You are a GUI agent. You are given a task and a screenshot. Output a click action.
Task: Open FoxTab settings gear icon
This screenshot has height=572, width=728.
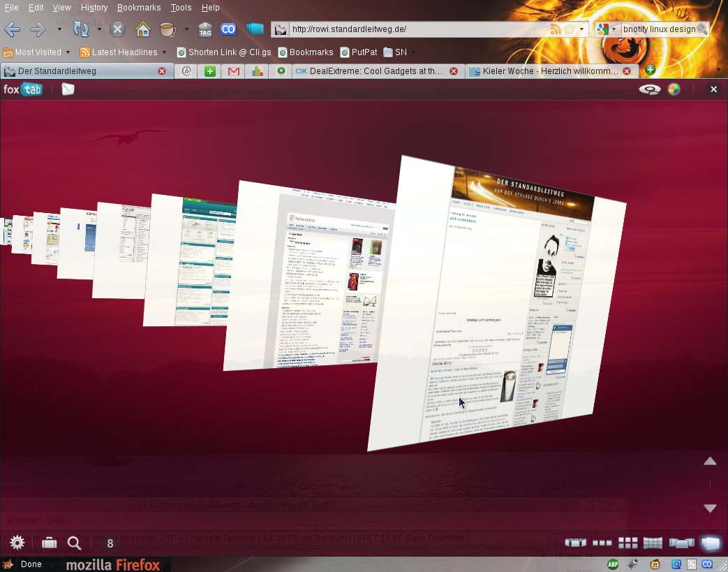17,543
